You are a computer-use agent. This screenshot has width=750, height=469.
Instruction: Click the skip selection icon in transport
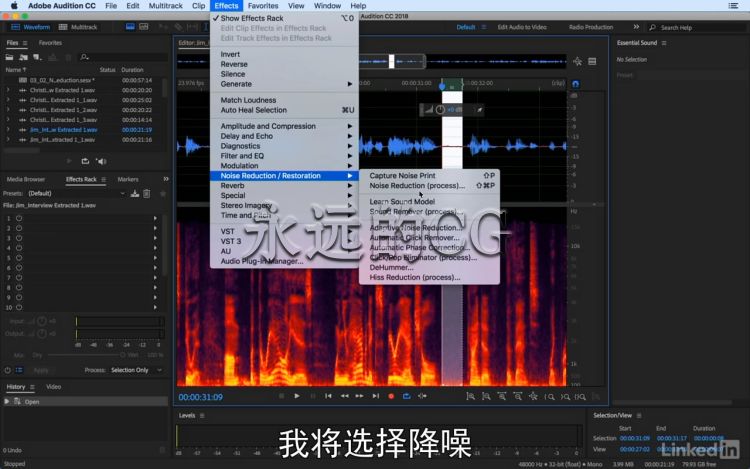[422, 396]
